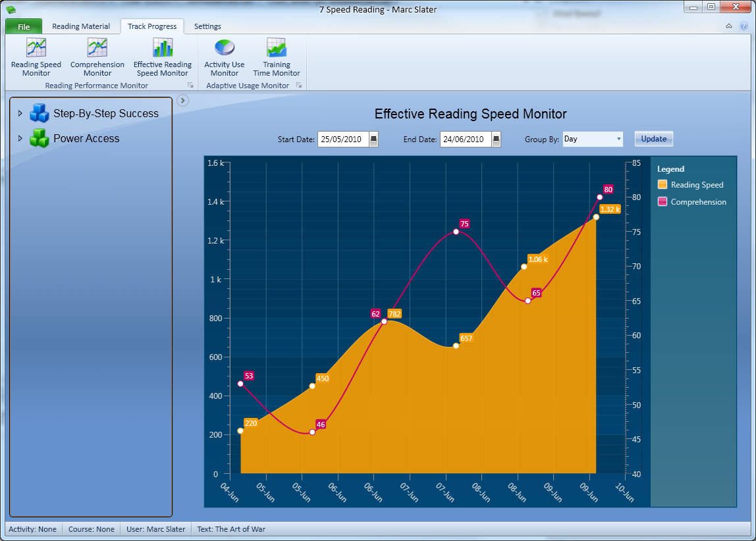Open the File menu
The width and height of the screenshot is (756, 541).
(x=24, y=26)
